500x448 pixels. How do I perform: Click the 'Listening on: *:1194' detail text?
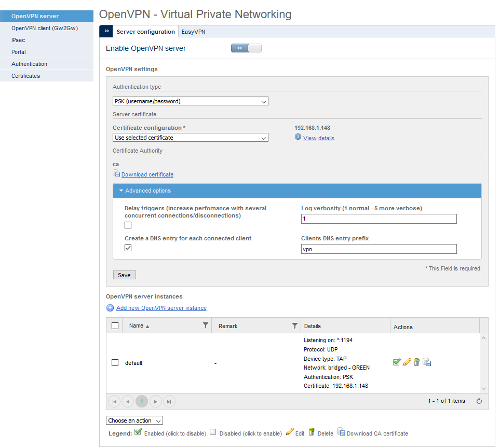click(x=328, y=340)
